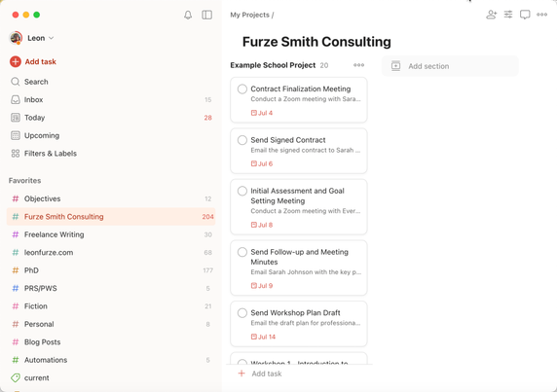Click the Furze Smith Consulting page title

click(316, 42)
